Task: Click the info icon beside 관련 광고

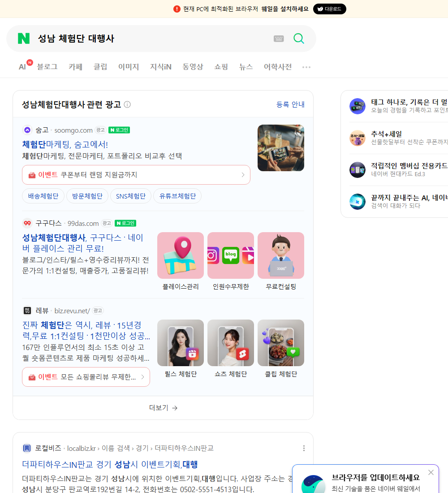Action: (x=127, y=104)
